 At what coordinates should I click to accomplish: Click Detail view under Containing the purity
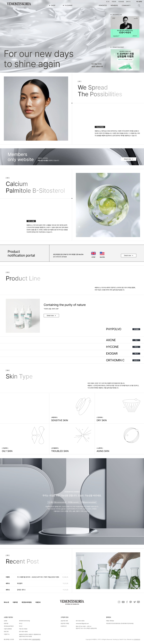click(x=51, y=315)
